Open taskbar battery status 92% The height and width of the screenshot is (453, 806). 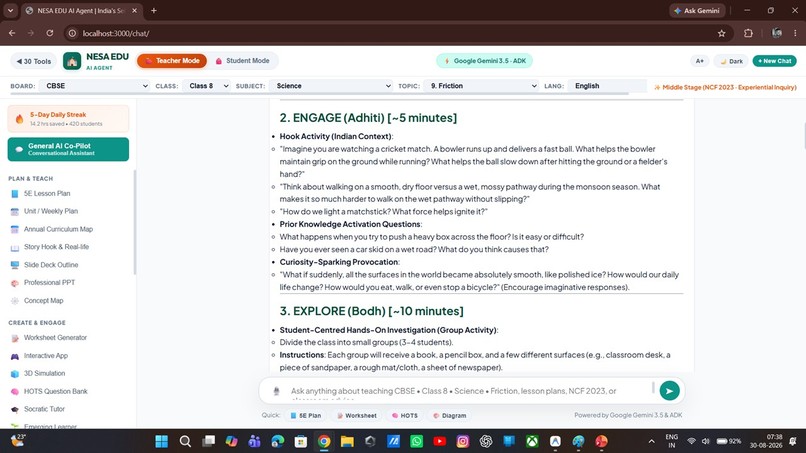point(729,441)
